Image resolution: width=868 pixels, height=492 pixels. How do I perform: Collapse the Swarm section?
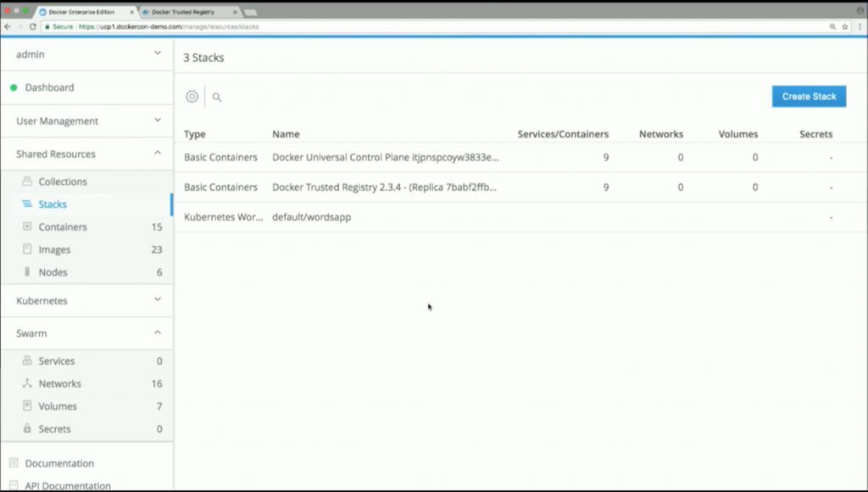(158, 333)
